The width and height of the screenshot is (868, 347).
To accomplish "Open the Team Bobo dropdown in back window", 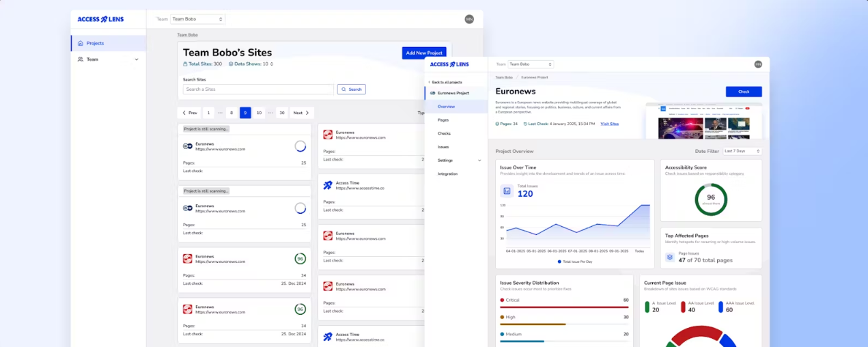I will click(x=197, y=19).
